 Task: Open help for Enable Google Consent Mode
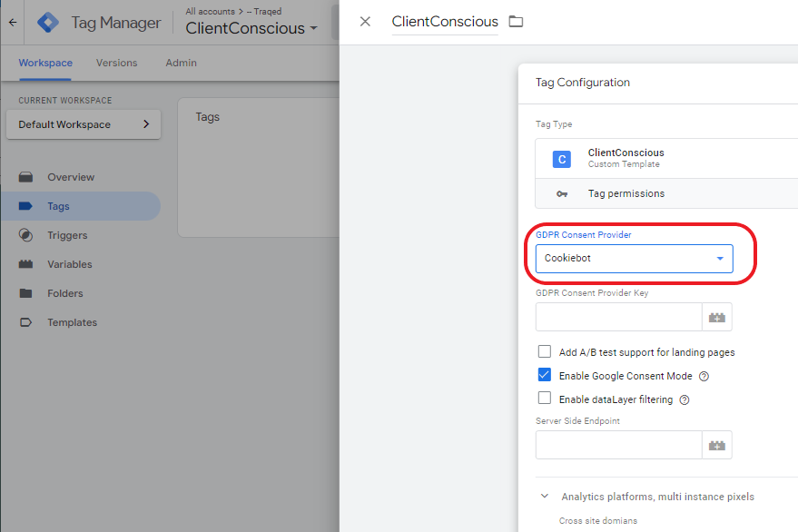click(x=704, y=377)
